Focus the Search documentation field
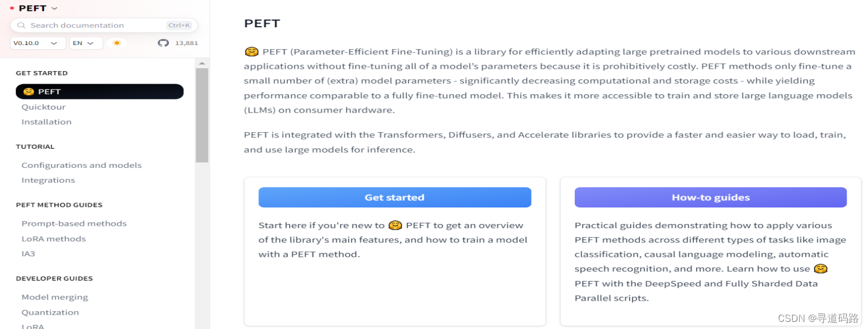This screenshot has width=868, height=329. 104,25
